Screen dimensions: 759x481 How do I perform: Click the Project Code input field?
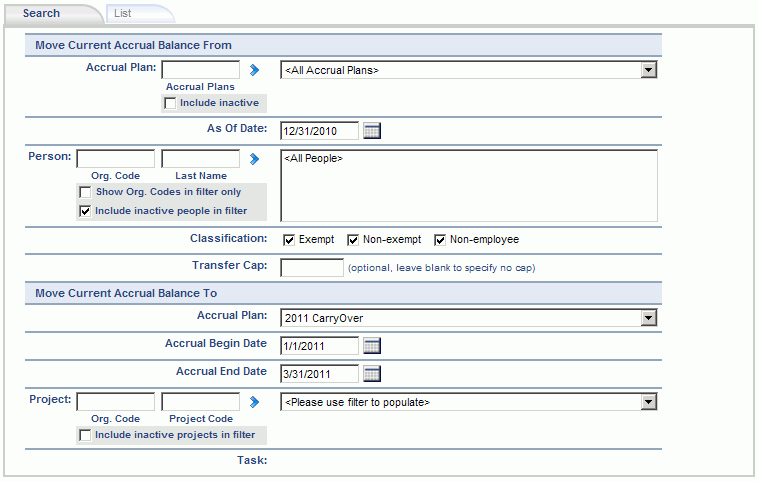tap(200, 402)
